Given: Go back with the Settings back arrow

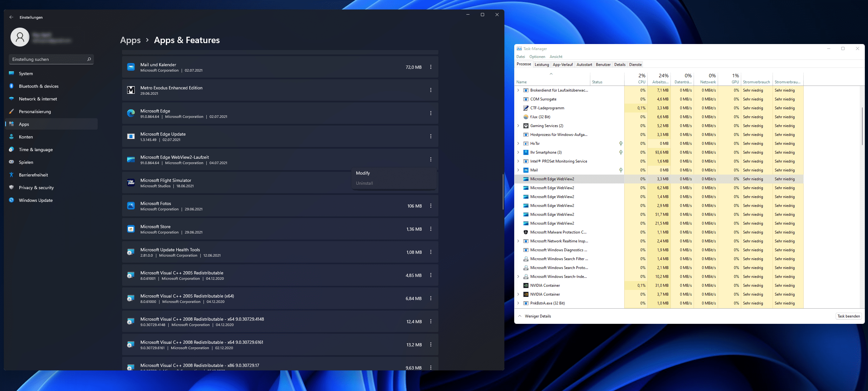Looking at the screenshot, I should (x=11, y=17).
